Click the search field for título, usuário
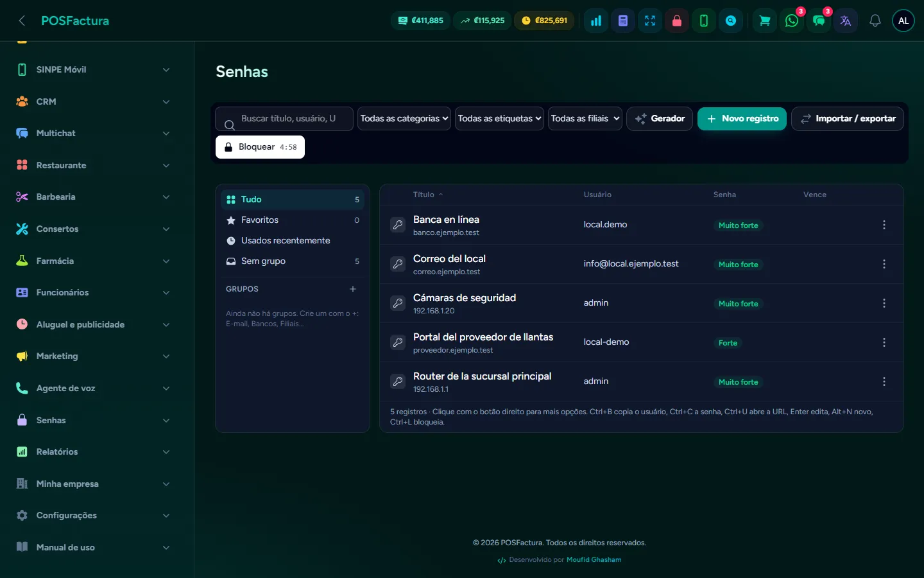The height and width of the screenshot is (578, 924). (x=284, y=119)
